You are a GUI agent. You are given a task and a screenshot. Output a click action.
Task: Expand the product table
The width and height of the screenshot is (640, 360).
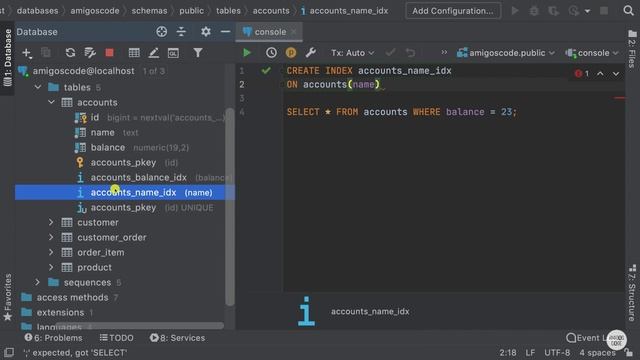coord(51,267)
